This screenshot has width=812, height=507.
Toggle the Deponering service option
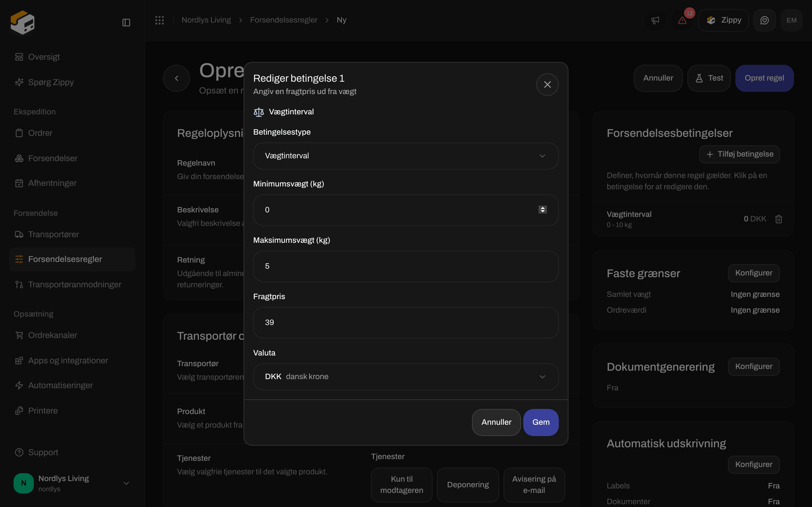click(x=468, y=484)
